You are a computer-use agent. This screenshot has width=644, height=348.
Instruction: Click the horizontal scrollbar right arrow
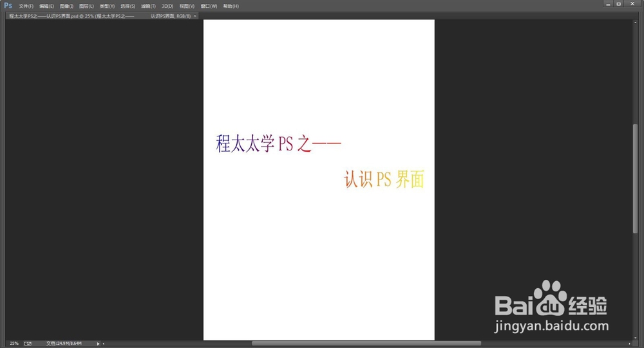click(629, 343)
